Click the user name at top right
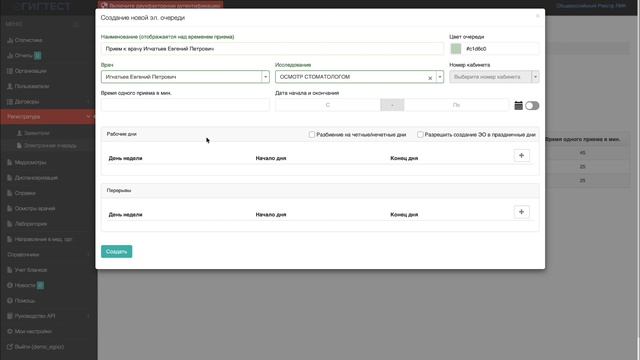 (591, 6)
